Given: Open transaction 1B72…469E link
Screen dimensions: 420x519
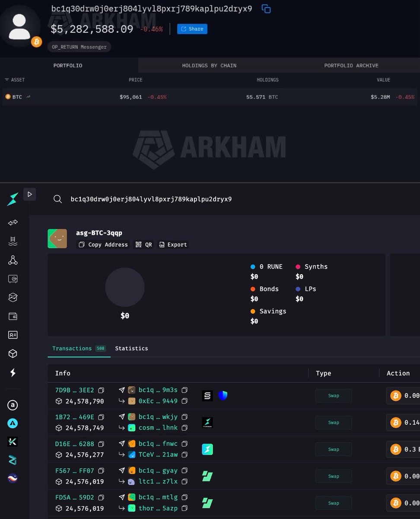Looking at the screenshot, I should pyautogui.click(x=75, y=417).
